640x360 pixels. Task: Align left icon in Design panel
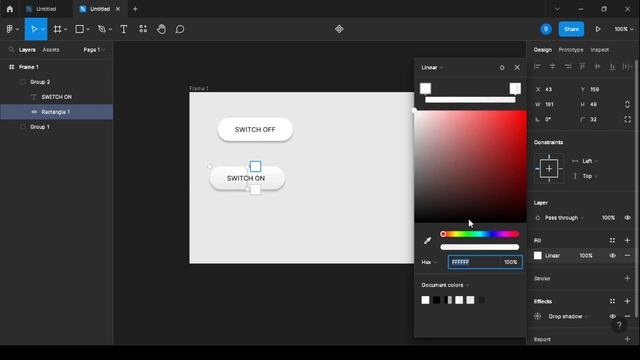click(537, 66)
